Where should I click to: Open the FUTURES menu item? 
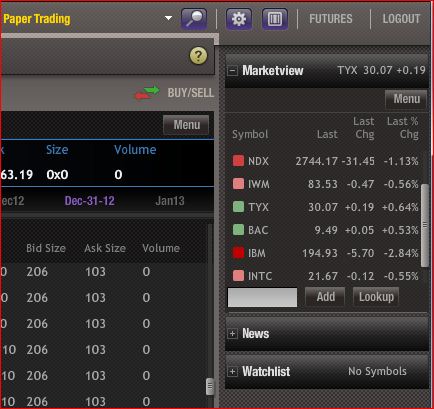[x=331, y=19]
